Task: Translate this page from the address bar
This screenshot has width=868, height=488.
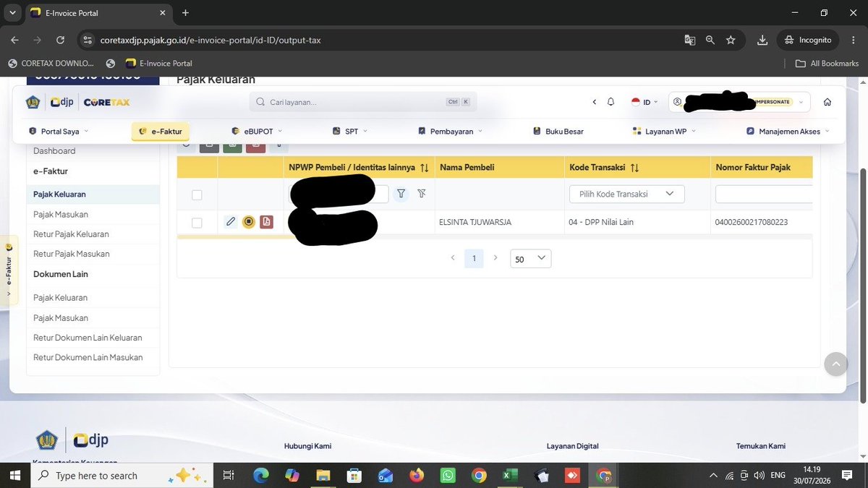Action: tap(690, 40)
